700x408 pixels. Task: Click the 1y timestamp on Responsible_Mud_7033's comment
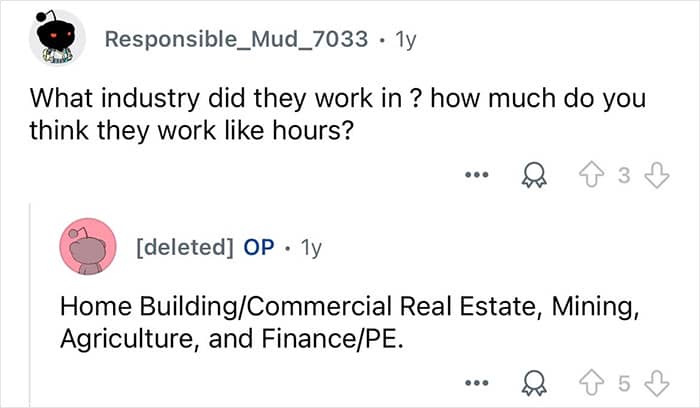pyautogui.click(x=406, y=40)
